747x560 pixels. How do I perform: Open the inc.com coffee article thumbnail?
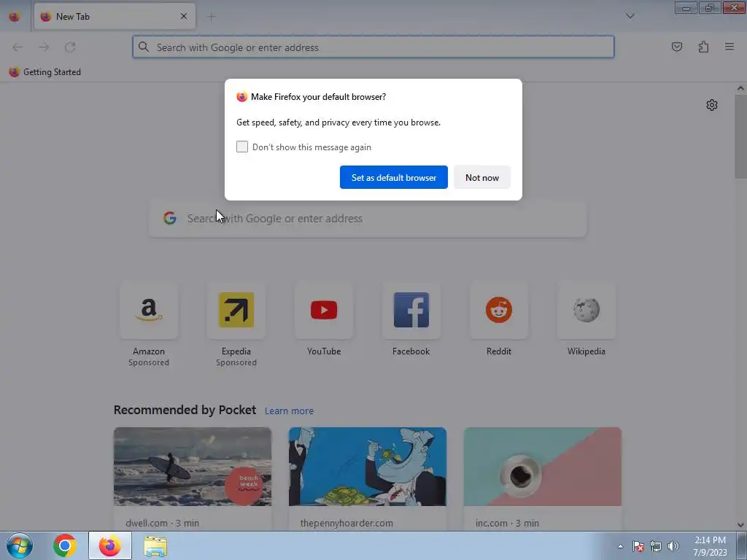543,467
